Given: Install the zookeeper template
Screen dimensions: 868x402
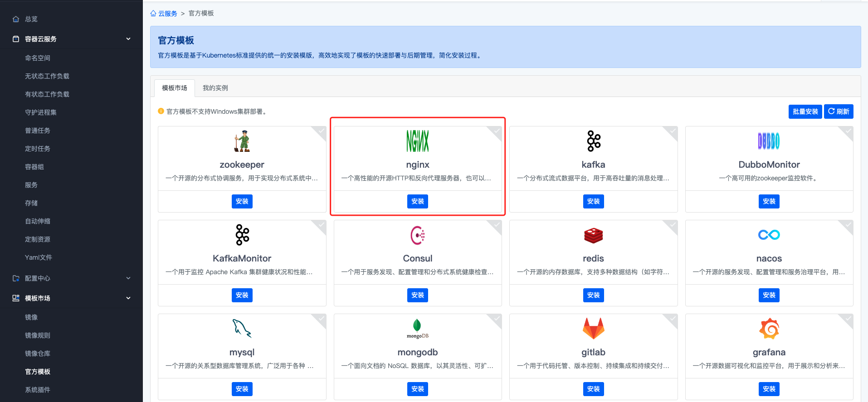Looking at the screenshot, I should point(242,201).
